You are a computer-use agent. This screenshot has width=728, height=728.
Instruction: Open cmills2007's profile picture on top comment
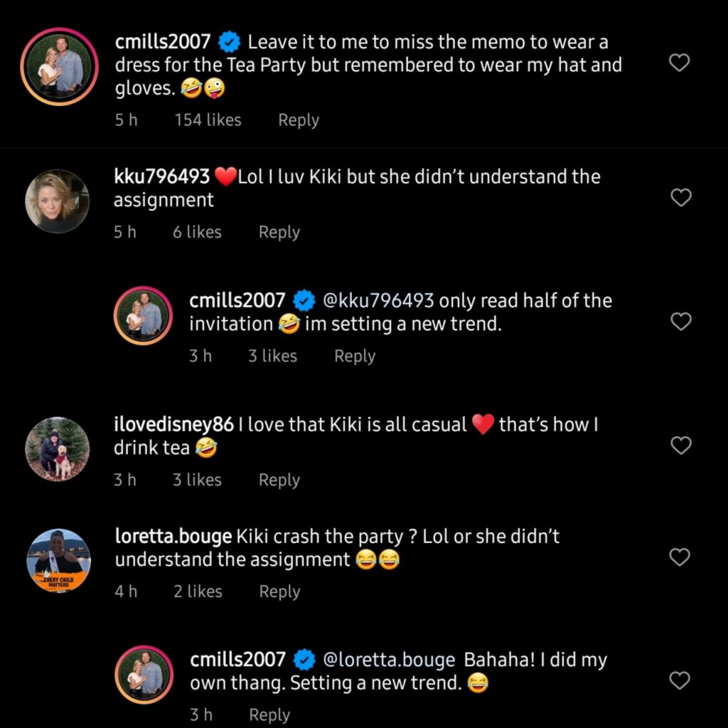(x=58, y=66)
